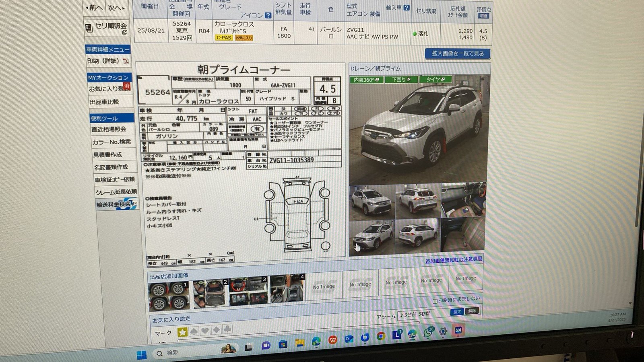The width and height of the screenshot is (644, 362).
Task: Click the 落札 auction result text
Action: [x=423, y=34]
